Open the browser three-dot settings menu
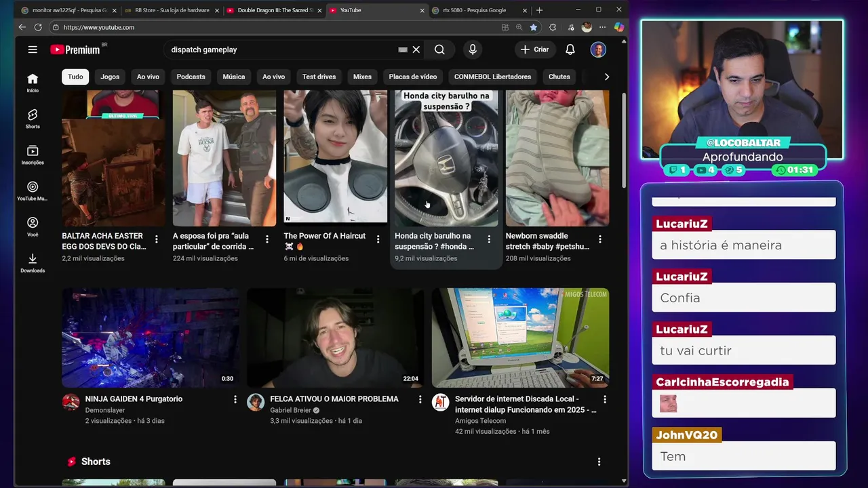Viewport: 868px width, 488px height. (602, 27)
